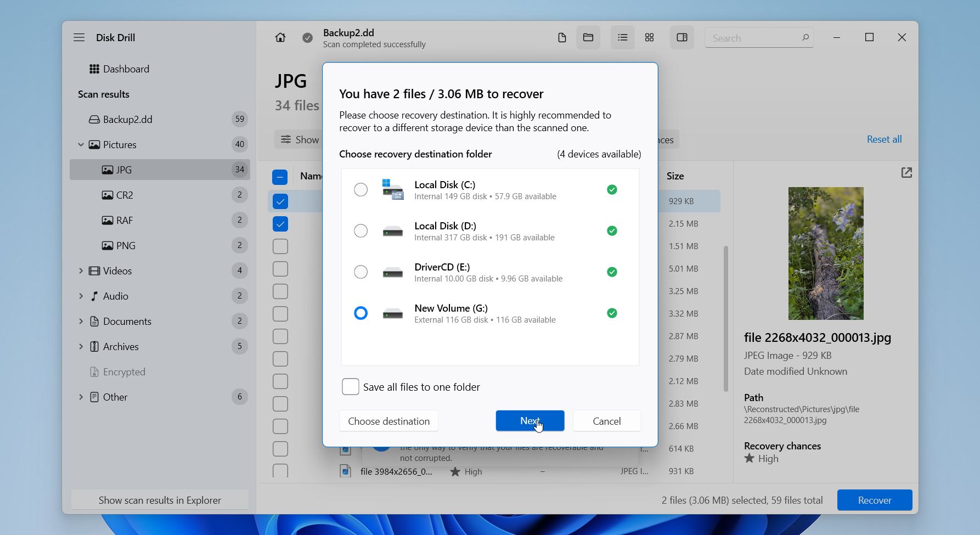The image size is (980, 535).
Task: Enable Save all files to one folder
Action: (x=351, y=387)
